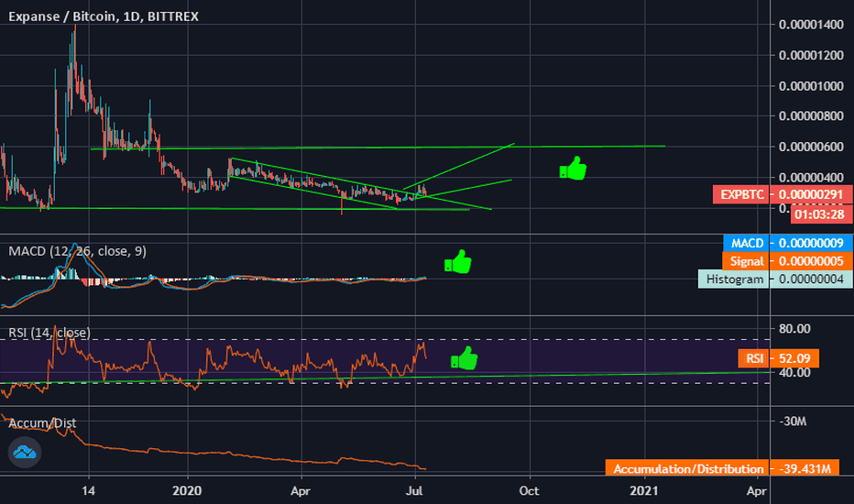854x504 pixels.
Task: Click the 0.00000291 current price tag
Action: (x=812, y=194)
